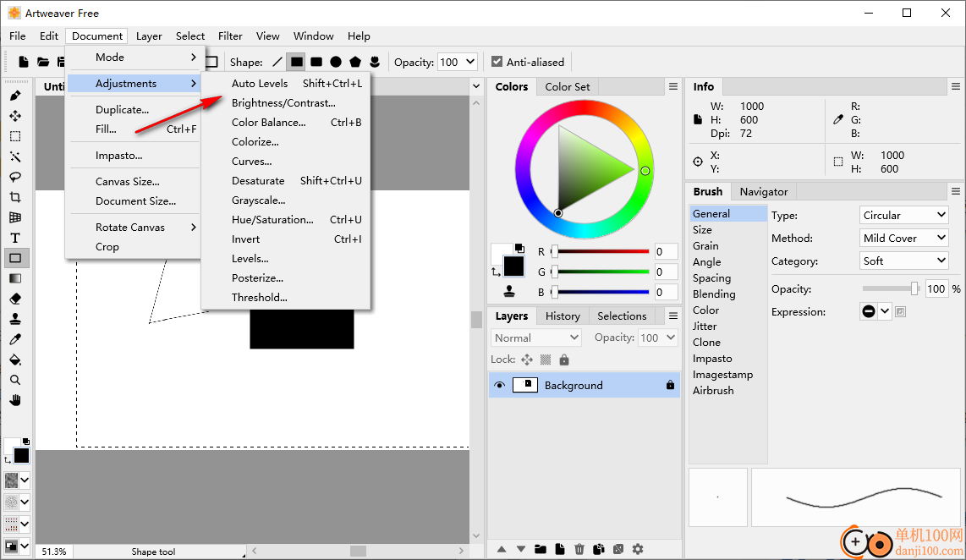Adjust the red R color slider
966x560 pixels.
pyautogui.click(x=601, y=251)
